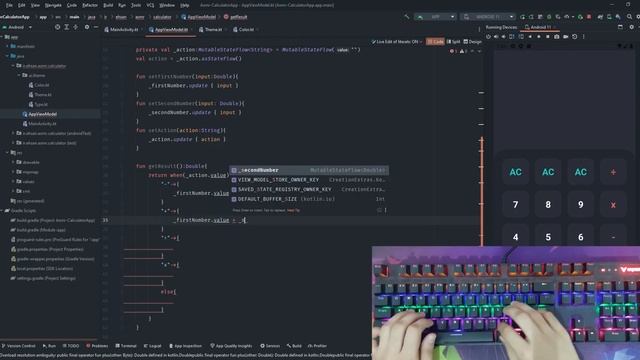Open emulator panel settings gear
Image resolution: width=640 pixels, height=360 pixels.
[631, 27]
